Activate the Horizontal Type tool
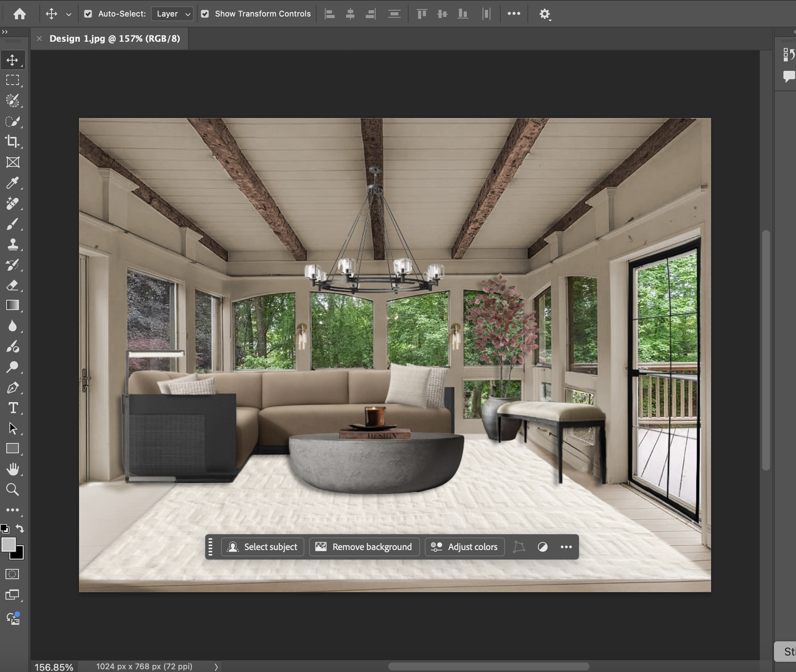Viewport: 796px width, 672px height. [13, 408]
